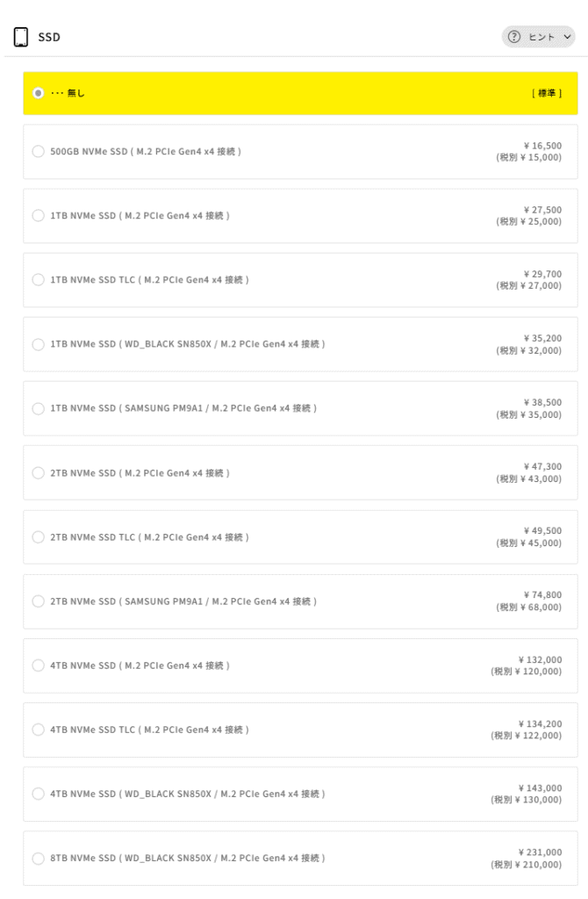Select the 無し (none) SSD option
The height and width of the screenshot is (899, 588).
[x=38, y=92]
